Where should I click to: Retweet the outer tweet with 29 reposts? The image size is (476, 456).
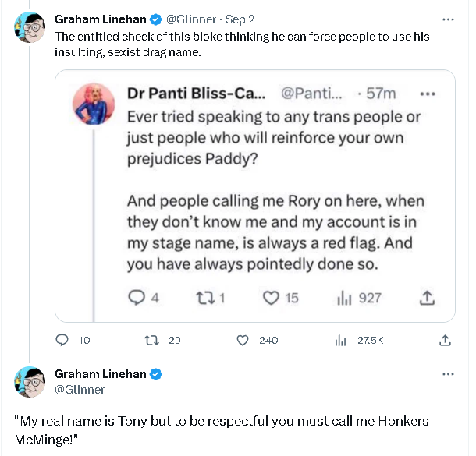152,340
